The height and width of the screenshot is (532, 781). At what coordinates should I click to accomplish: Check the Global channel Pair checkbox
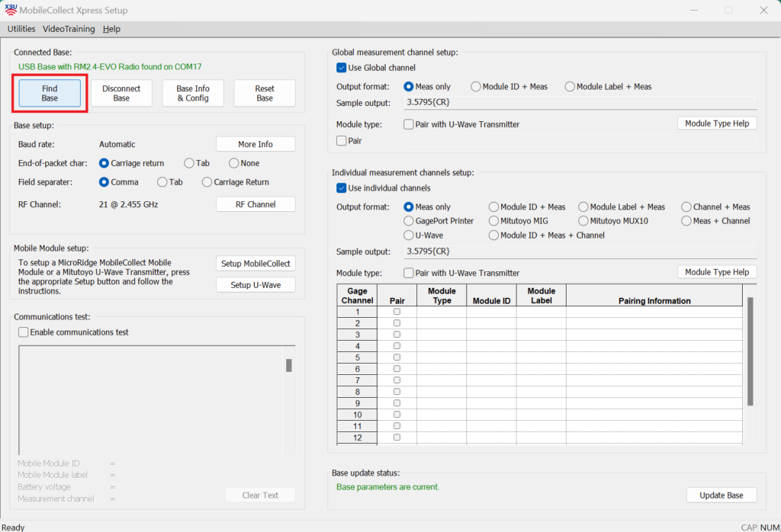click(341, 141)
